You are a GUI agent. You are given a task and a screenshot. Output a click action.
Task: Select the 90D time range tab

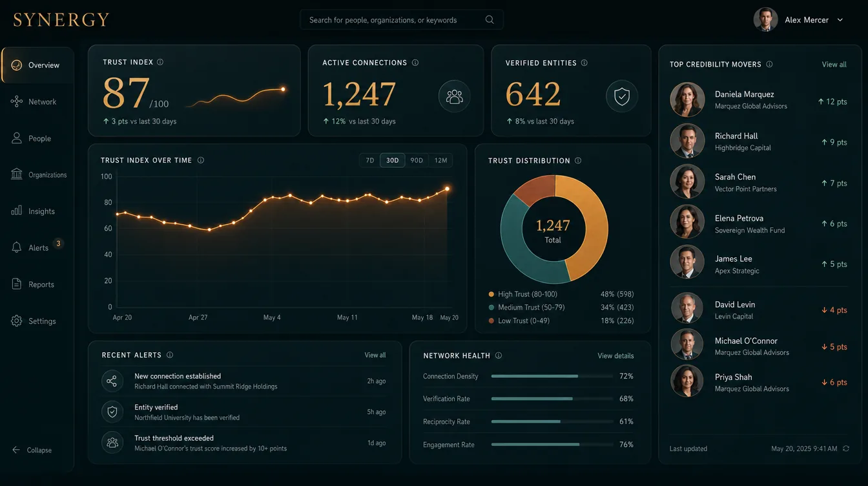tap(417, 160)
